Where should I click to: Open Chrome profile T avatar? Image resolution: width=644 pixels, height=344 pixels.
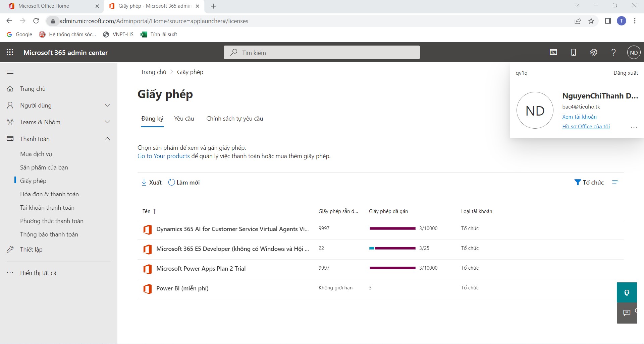point(621,21)
